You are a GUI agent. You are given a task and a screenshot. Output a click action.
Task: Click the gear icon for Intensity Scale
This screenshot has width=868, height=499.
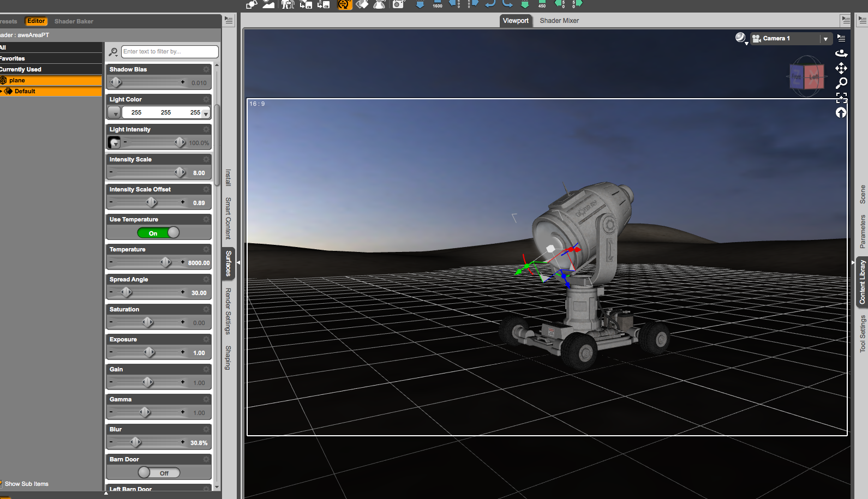pos(206,159)
